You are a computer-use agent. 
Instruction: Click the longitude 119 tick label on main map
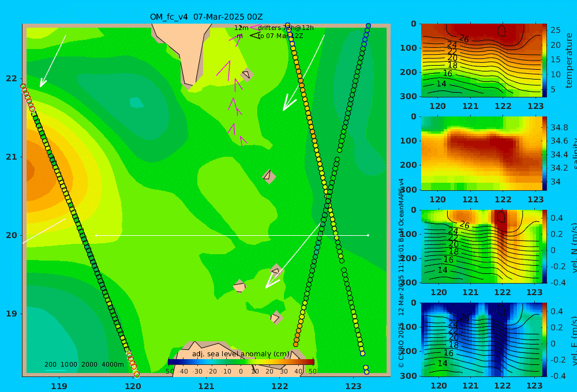(x=59, y=386)
